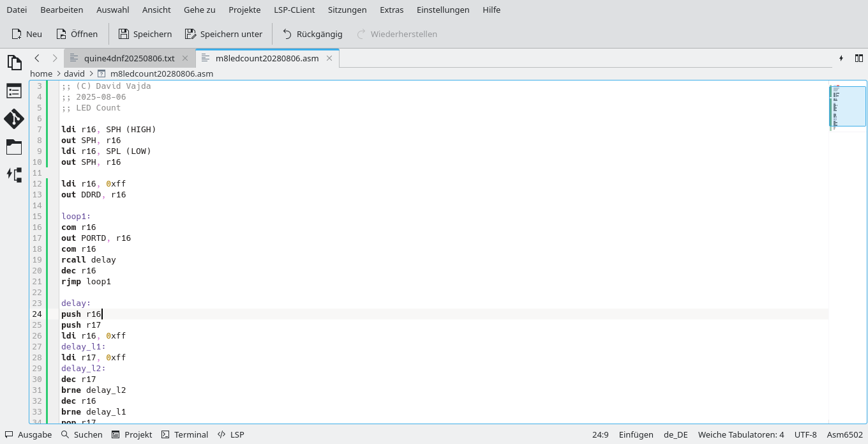The image size is (868, 444).
Task: Click the Rückgängig undo button
Action: pos(312,34)
